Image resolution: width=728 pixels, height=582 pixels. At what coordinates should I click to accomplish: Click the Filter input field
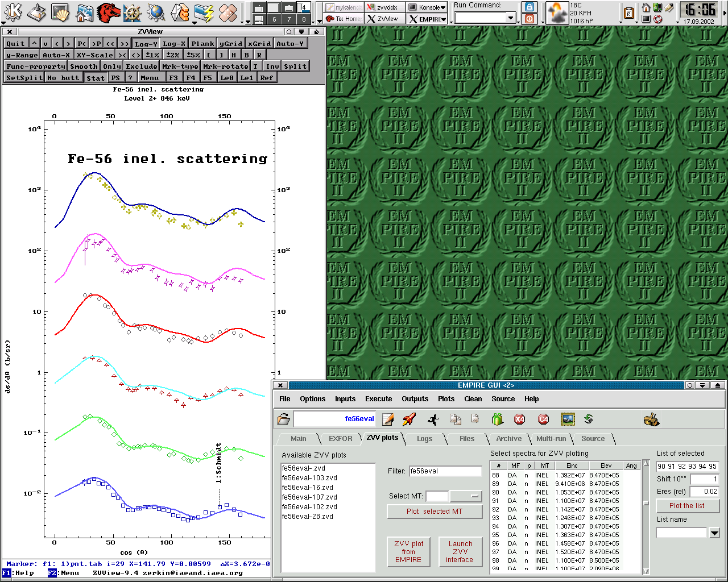coord(445,471)
